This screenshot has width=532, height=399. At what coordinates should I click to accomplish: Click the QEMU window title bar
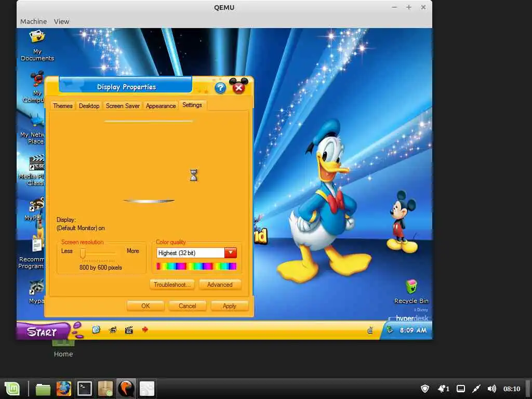pos(224,7)
